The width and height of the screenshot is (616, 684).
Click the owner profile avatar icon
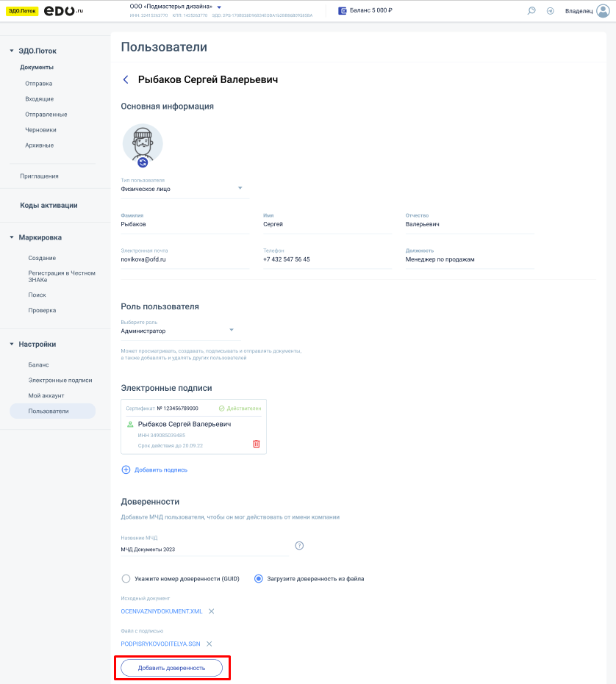[603, 11]
